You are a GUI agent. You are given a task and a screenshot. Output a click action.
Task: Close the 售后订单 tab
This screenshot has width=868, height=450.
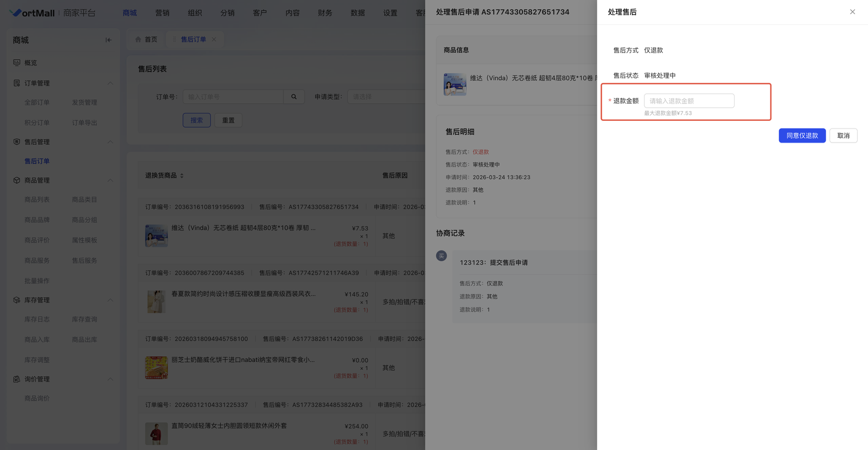214,40
